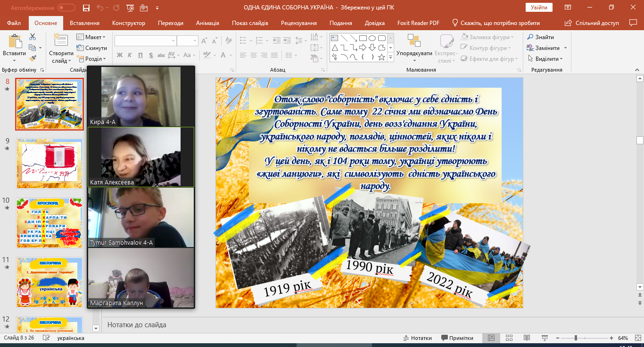The height and width of the screenshot is (347, 644).
Task: Click the Align text left icon
Action: pyautogui.click(x=243, y=55)
